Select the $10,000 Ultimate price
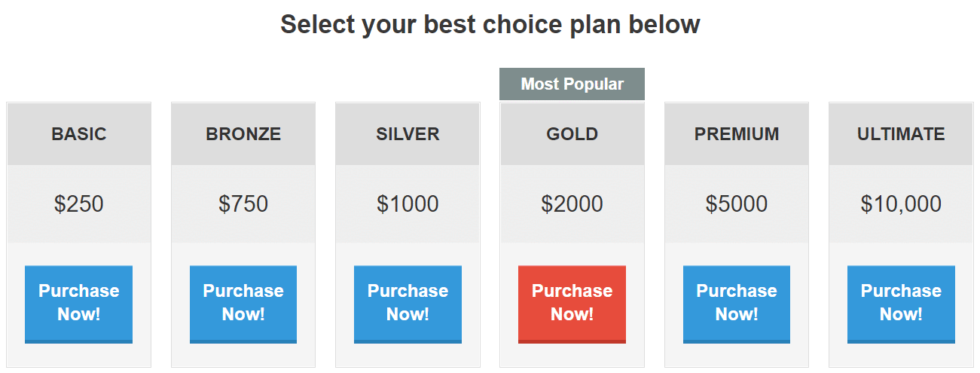Screen dimensions: 980x373 [901, 204]
